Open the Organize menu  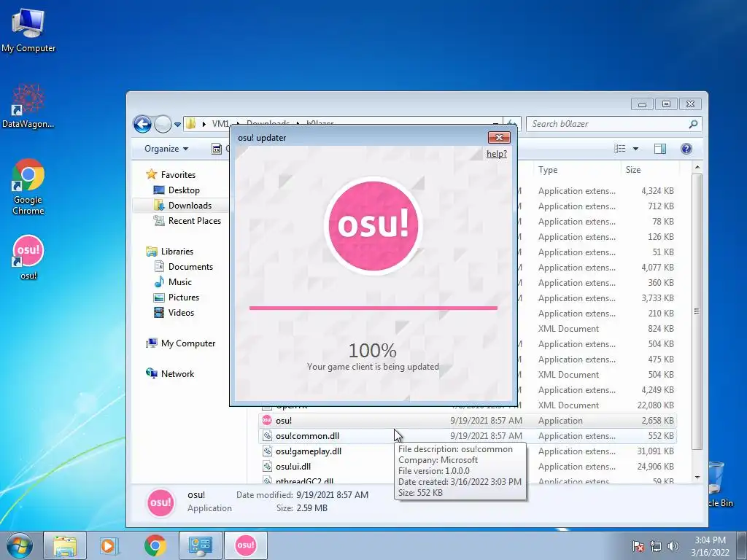pyautogui.click(x=166, y=149)
